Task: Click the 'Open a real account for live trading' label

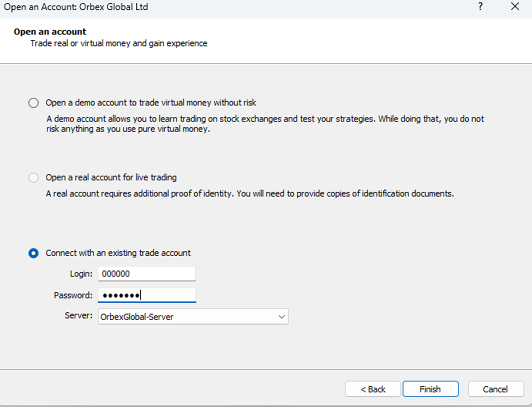Action: pyautogui.click(x=111, y=178)
